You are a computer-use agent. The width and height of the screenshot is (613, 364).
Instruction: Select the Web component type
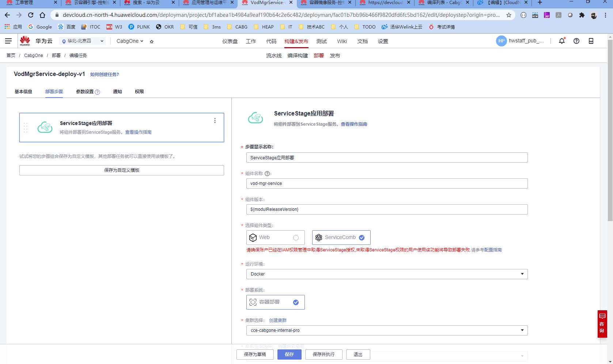click(x=276, y=238)
